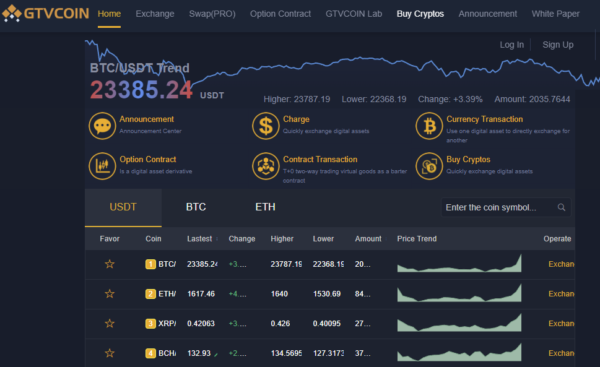The width and height of the screenshot is (600, 367).
Task: Open the ETH price trend sparkline
Action: tap(459, 293)
